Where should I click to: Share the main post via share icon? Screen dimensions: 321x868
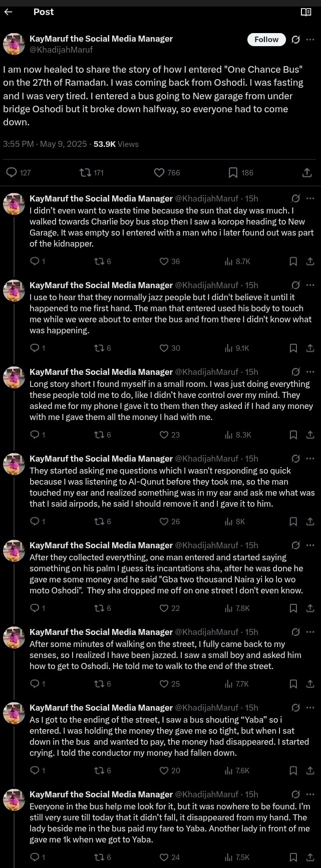pyautogui.click(x=307, y=172)
